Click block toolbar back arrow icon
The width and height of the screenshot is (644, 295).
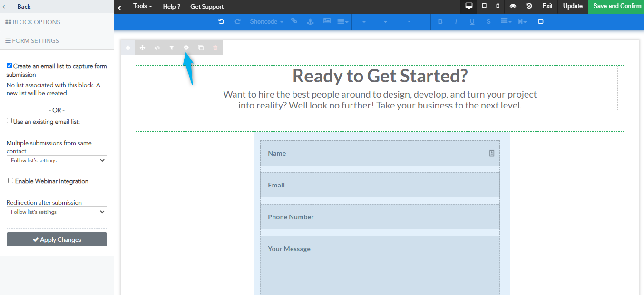[128, 48]
